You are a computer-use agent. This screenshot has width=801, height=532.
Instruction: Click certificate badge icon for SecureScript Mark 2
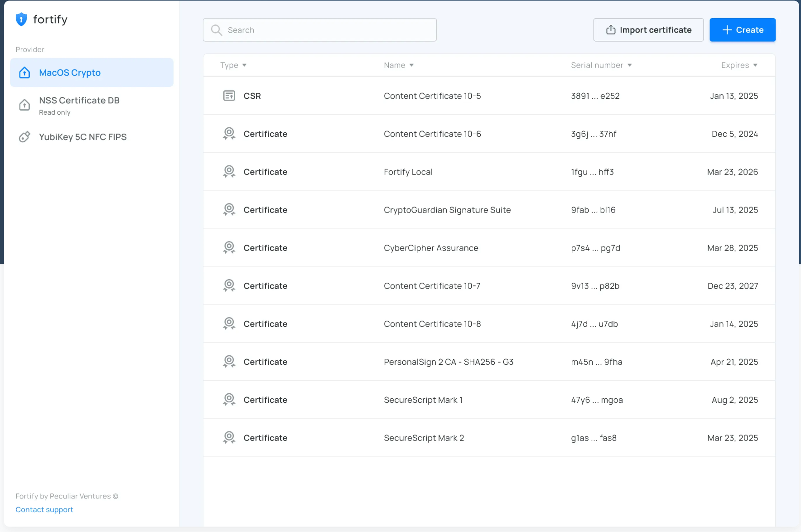tap(229, 438)
